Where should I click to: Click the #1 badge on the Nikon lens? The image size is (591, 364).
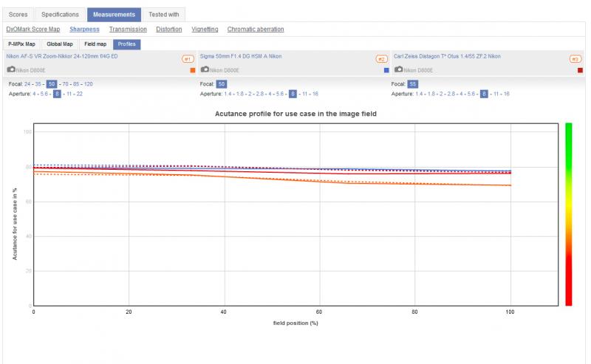(x=188, y=59)
